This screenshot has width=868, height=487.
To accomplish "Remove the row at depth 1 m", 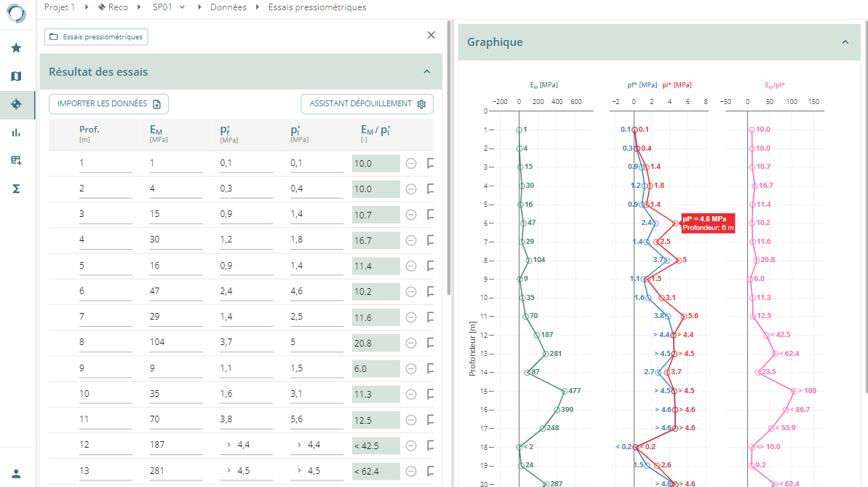I will coord(411,164).
